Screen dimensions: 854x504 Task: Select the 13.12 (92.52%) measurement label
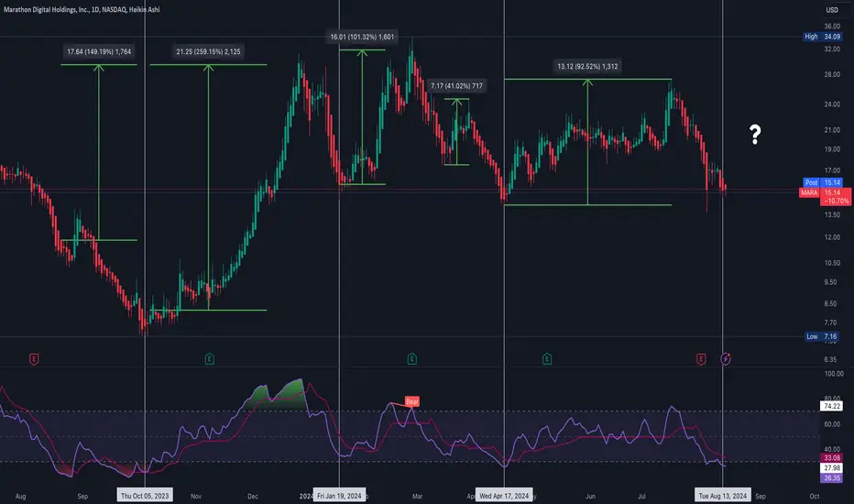587,67
